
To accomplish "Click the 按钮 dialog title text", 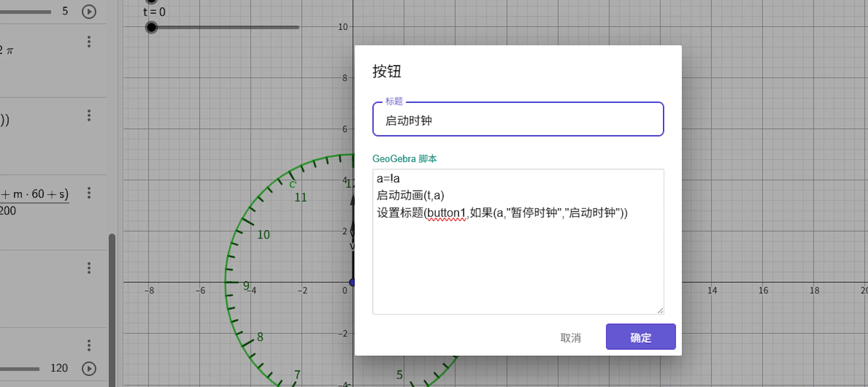I will click(x=387, y=71).
